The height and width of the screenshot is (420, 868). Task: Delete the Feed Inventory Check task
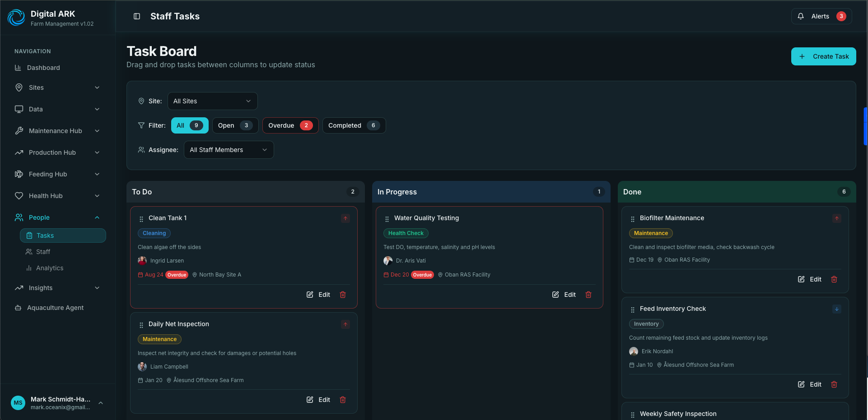[834, 384]
